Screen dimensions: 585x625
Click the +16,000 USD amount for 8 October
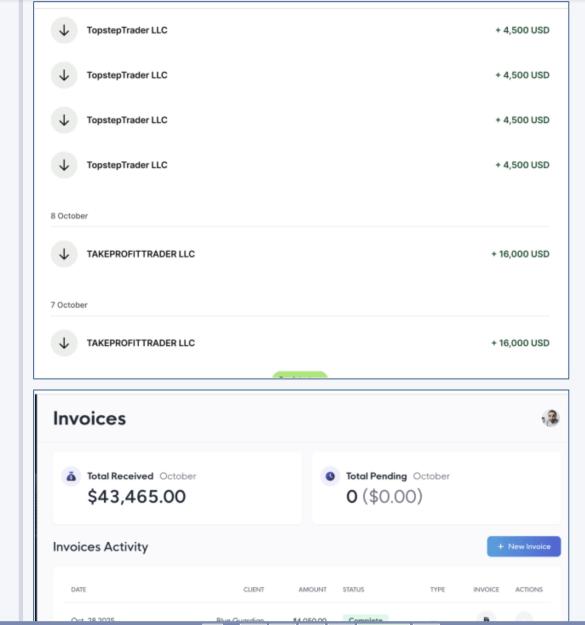pyautogui.click(x=520, y=254)
